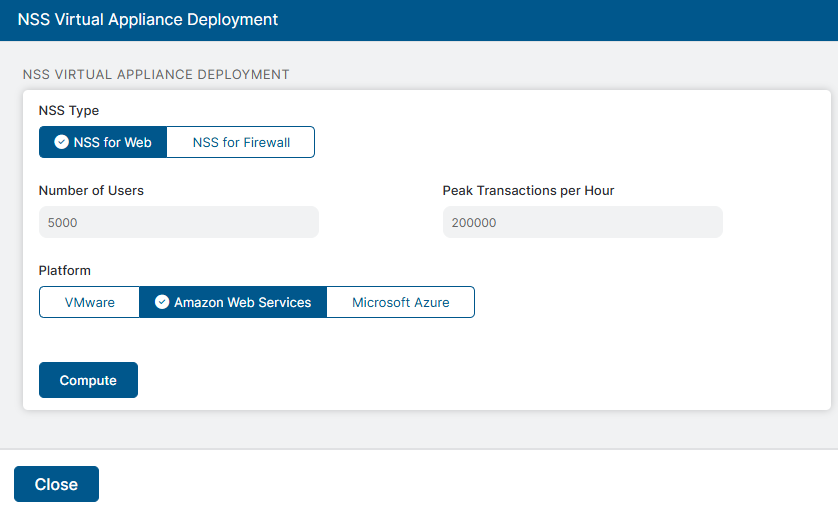Switch NSS Type to NSS for Firewall

[x=241, y=142]
